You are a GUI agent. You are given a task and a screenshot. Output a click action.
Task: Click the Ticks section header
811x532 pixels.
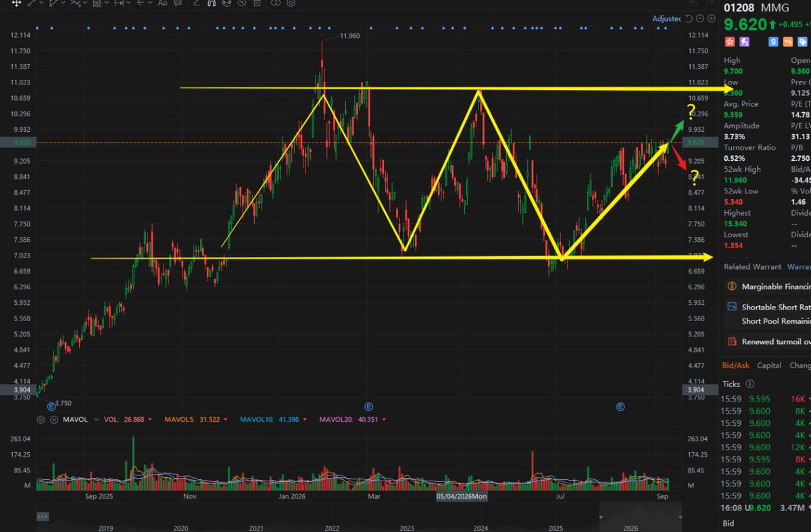731,384
